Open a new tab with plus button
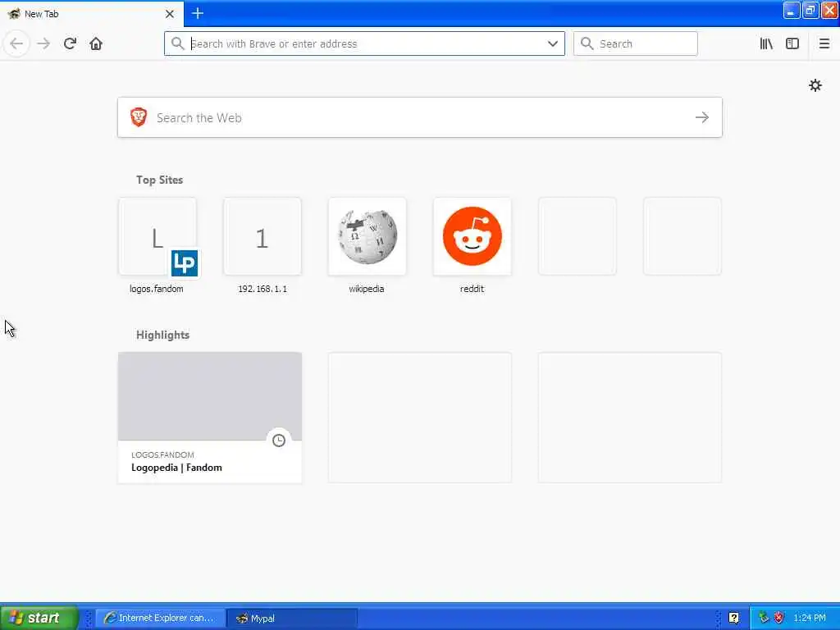840x630 pixels. tap(197, 13)
